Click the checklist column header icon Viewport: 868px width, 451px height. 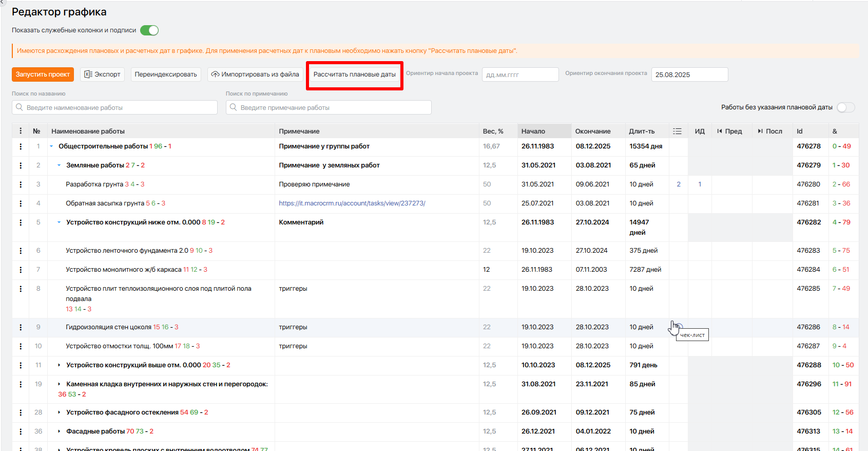point(677,131)
